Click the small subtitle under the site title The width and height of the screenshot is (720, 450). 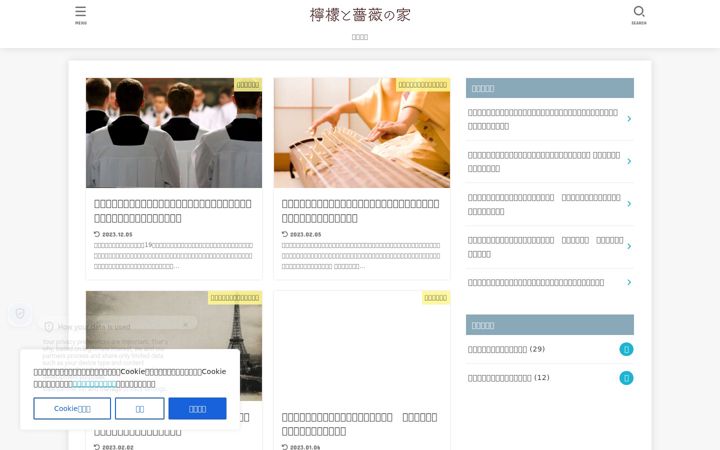pos(360,37)
